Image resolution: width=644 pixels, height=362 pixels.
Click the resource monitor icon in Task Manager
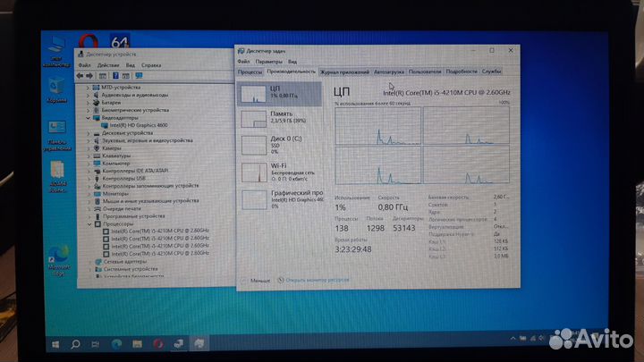[281, 280]
